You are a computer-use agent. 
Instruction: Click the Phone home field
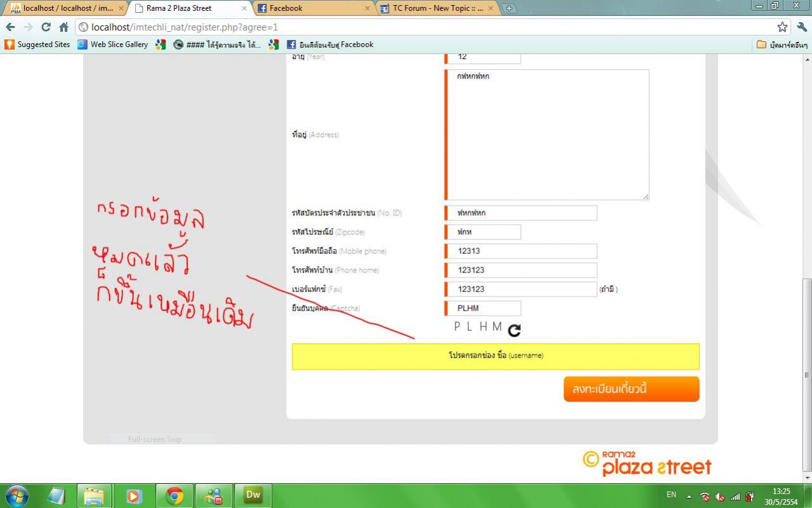tap(521, 270)
